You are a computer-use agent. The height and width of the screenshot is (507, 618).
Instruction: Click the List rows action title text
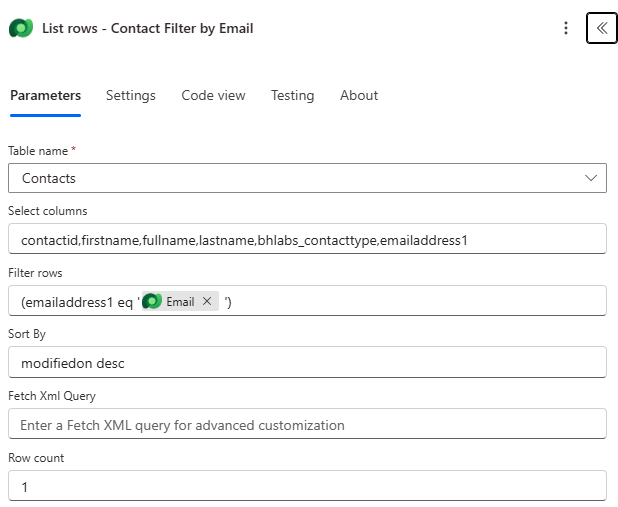[147, 28]
